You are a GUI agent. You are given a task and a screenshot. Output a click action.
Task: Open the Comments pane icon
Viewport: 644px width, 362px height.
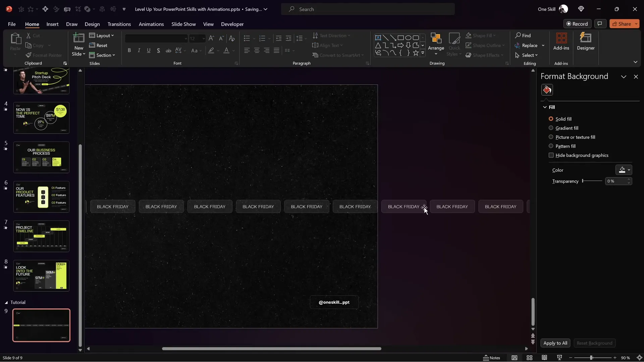pyautogui.click(x=600, y=24)
